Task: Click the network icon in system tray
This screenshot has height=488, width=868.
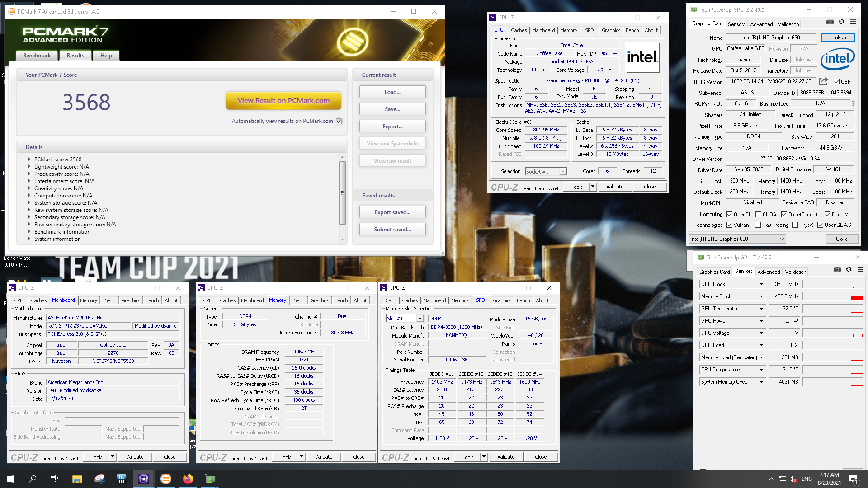Action: (x=783, y=479)
